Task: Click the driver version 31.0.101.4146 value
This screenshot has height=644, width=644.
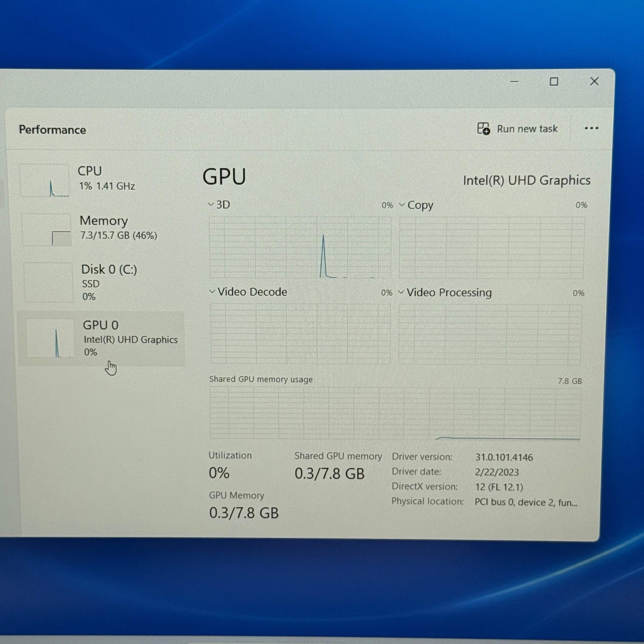Action: (504, 457)
